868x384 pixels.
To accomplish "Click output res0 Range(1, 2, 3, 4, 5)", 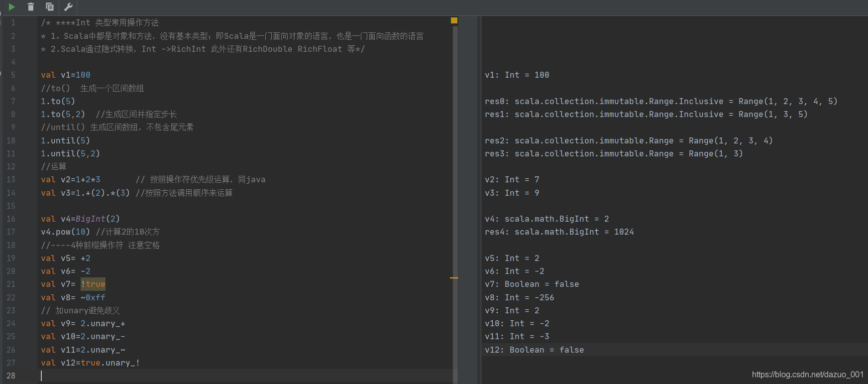I will pos(661,101).
